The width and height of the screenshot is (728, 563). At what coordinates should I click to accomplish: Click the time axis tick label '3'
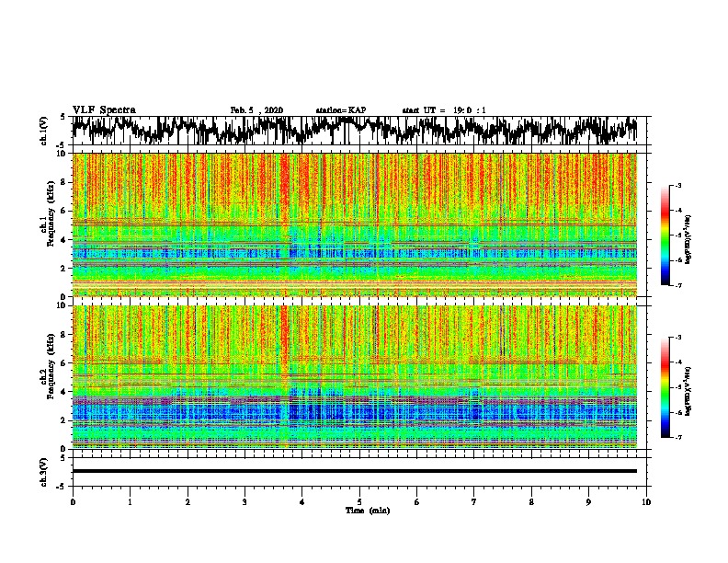pyautogui.click(x=245, y=501)
